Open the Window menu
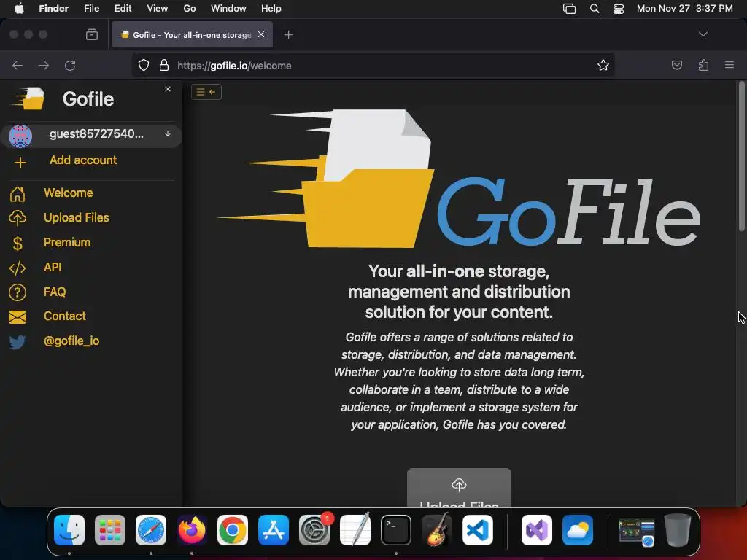Viewport: 747px width, 560px height. point(228,8)
